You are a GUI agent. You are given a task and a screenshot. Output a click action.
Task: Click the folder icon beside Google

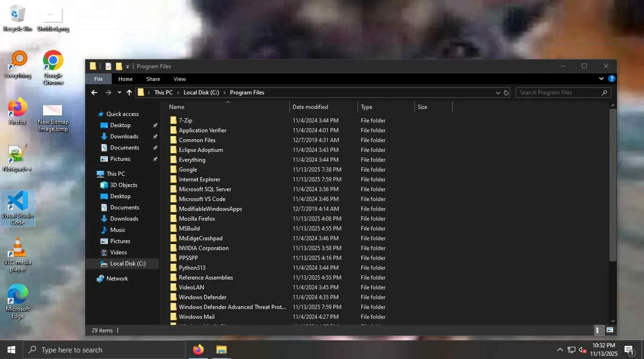(173, 170)
